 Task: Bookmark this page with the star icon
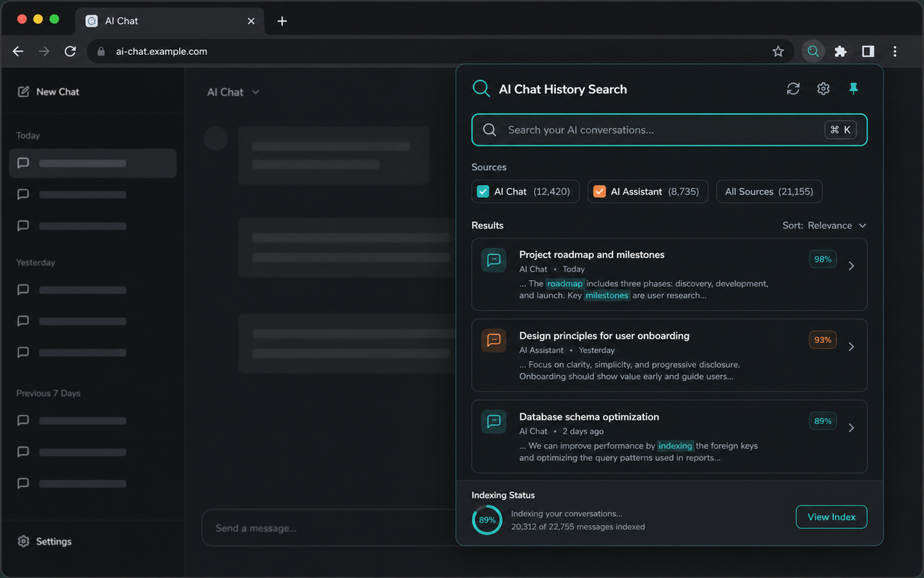coord(778,51)
